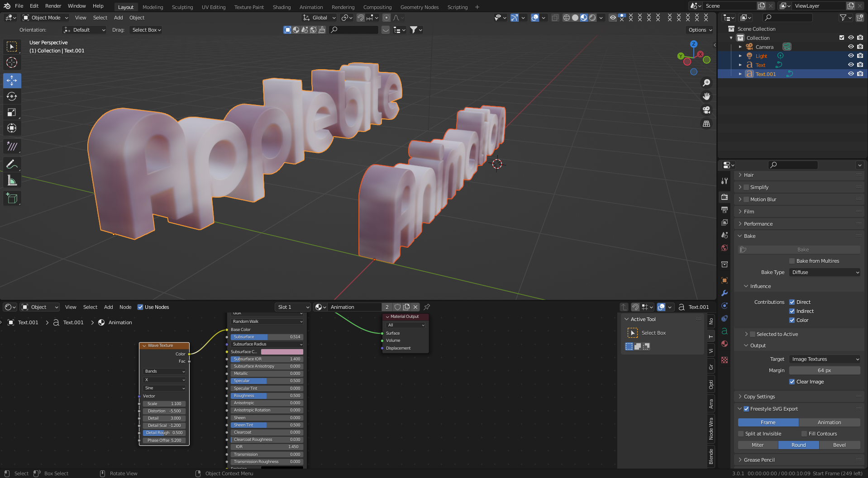868x478 pixels.
Task: Open the Render properties tab
Action: (x=725, y=197)
